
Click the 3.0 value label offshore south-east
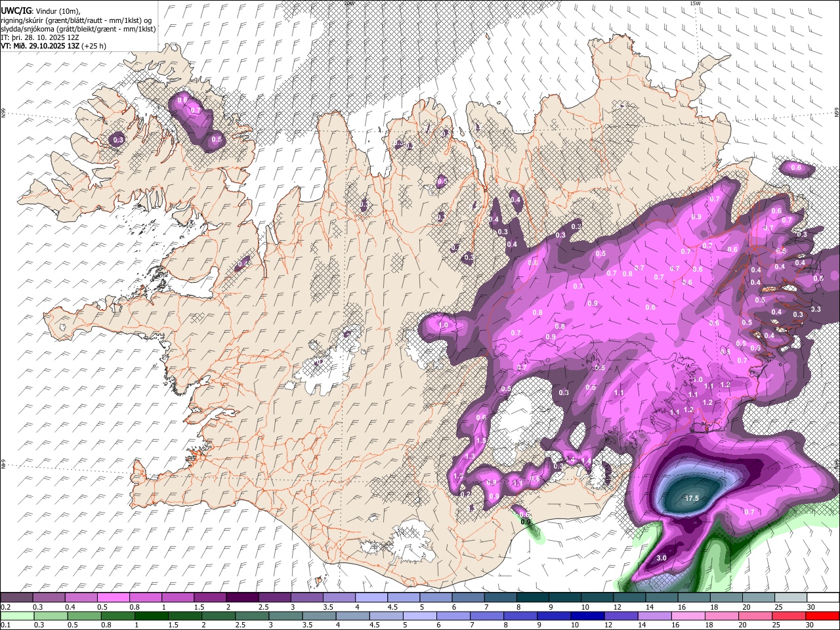661,558
